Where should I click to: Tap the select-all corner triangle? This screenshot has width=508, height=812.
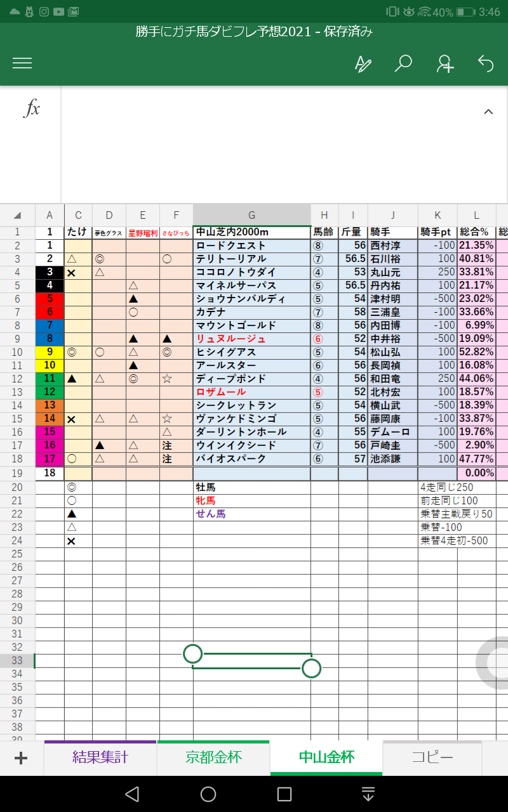click(17, 215)
